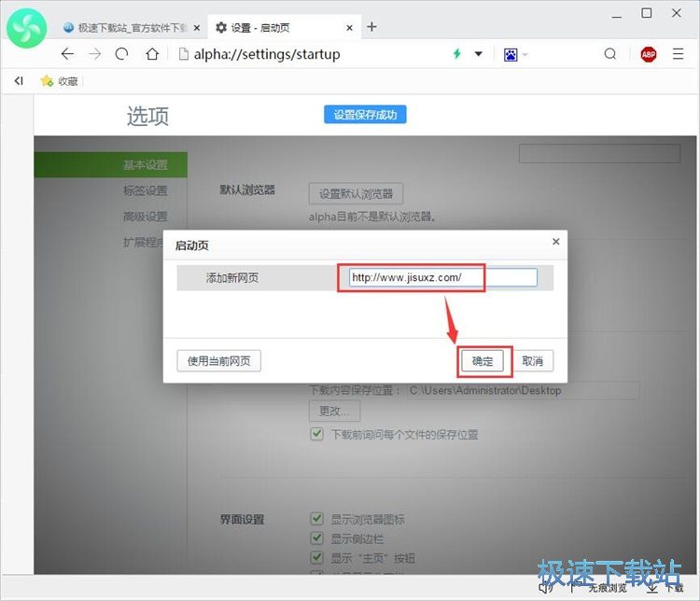Click the new webpage URL input field

click(442, 277)
